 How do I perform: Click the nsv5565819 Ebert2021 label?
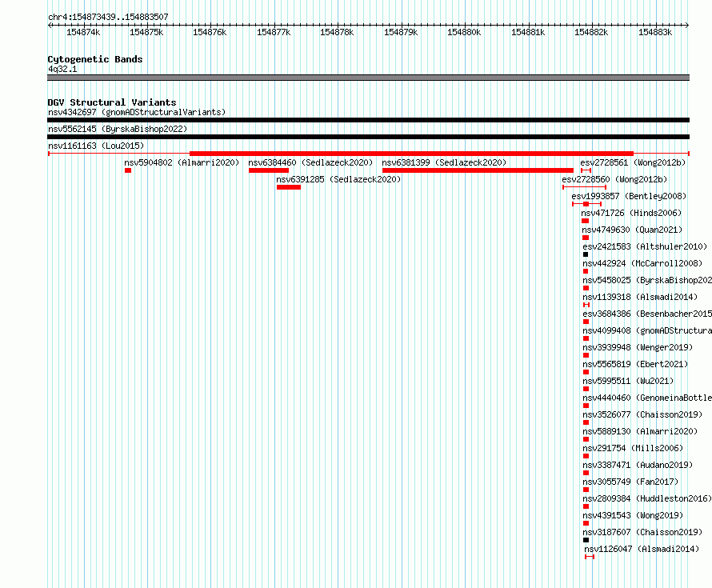click(x=636, y=364)
